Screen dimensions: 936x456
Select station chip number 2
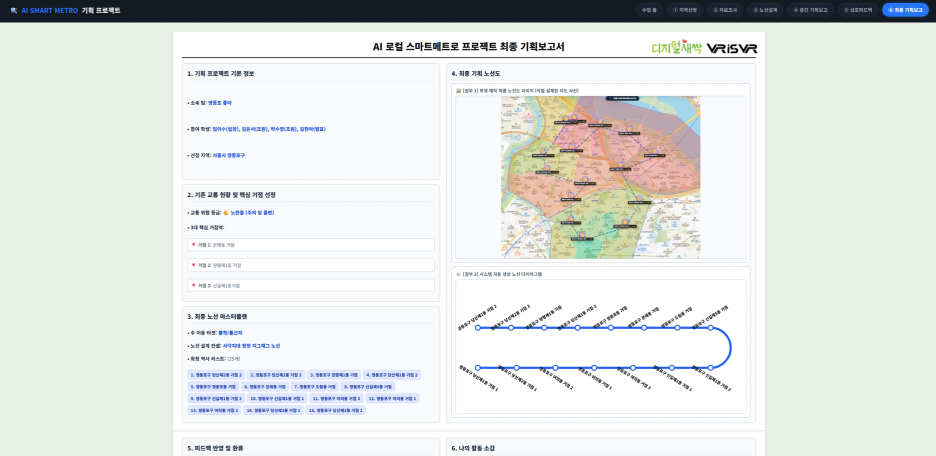pyautogui.click(x=276, y=375)
